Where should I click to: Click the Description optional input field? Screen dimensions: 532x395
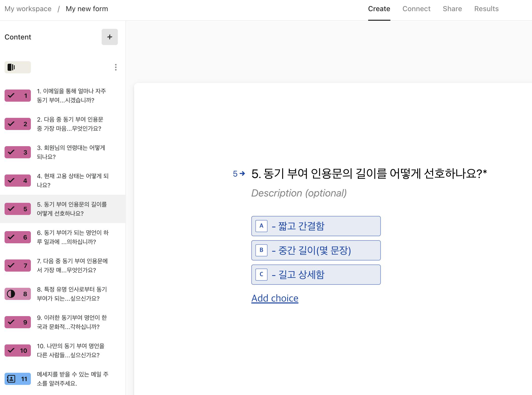point(299,192)
